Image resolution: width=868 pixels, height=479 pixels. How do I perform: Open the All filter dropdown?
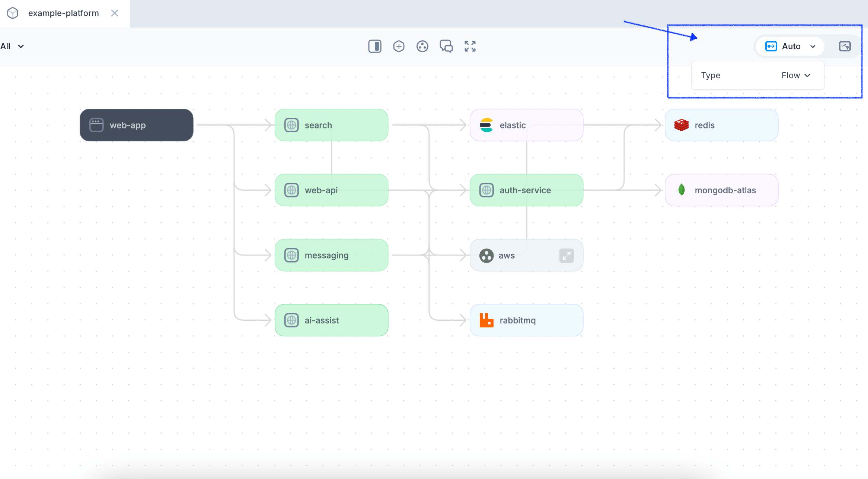pos(12,46)
